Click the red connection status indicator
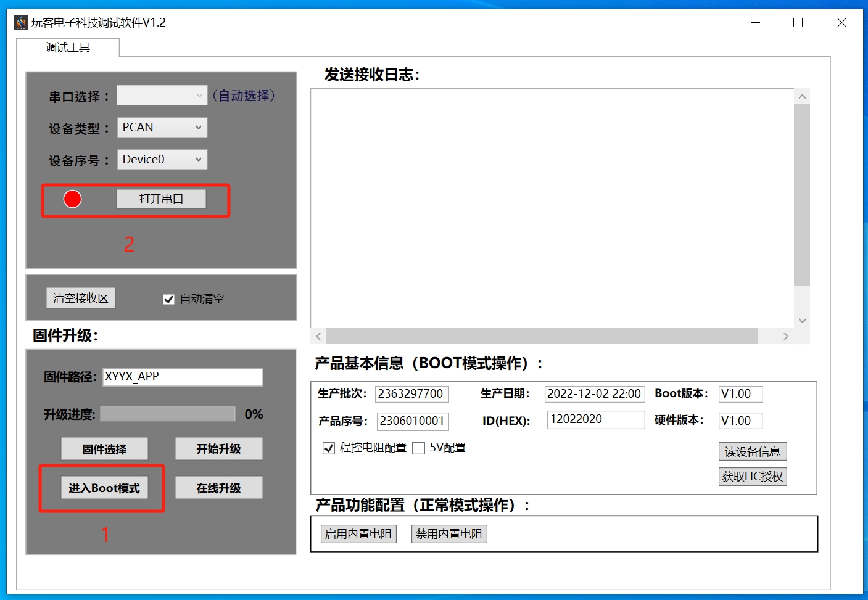 pos(73,199)
